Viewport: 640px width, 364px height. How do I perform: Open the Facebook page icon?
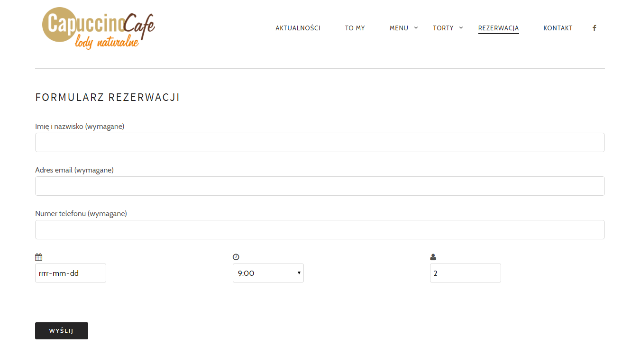tap(594, 28)
